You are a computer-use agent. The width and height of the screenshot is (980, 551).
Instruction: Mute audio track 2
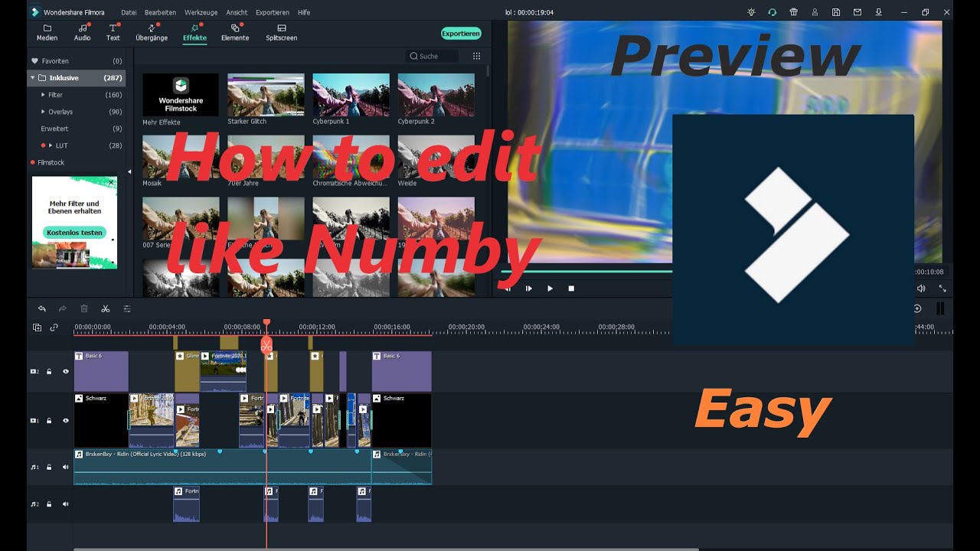point(66,504)
